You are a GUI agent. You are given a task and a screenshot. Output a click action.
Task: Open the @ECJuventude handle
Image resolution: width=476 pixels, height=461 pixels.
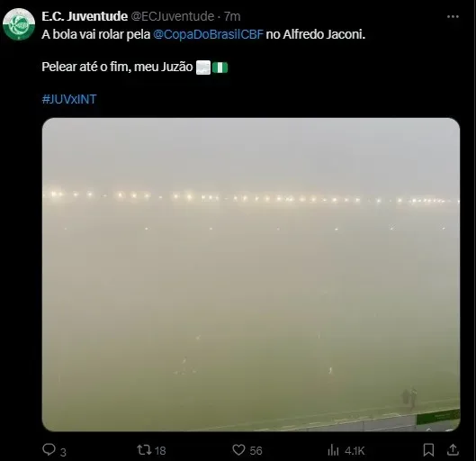[173, 16]
